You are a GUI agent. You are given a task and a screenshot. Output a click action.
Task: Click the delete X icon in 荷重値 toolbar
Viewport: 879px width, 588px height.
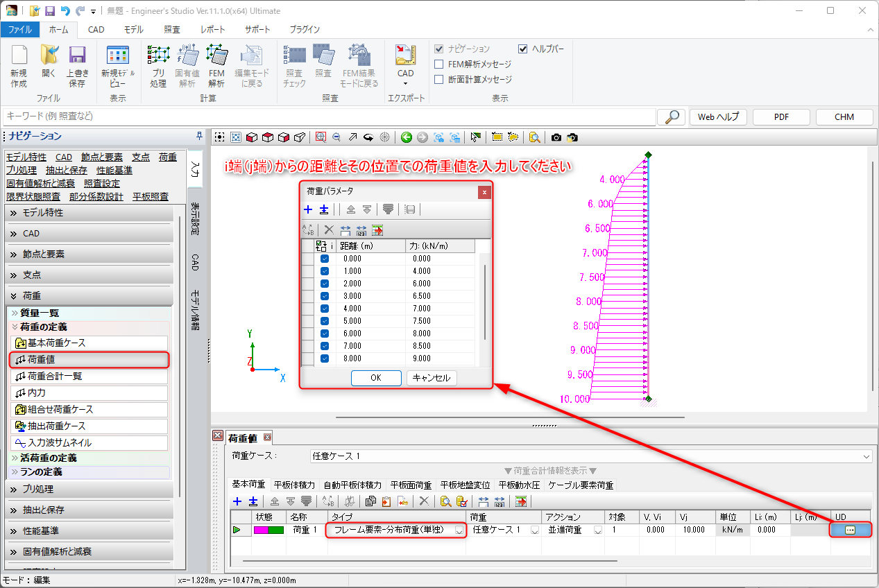pos(424,501)
